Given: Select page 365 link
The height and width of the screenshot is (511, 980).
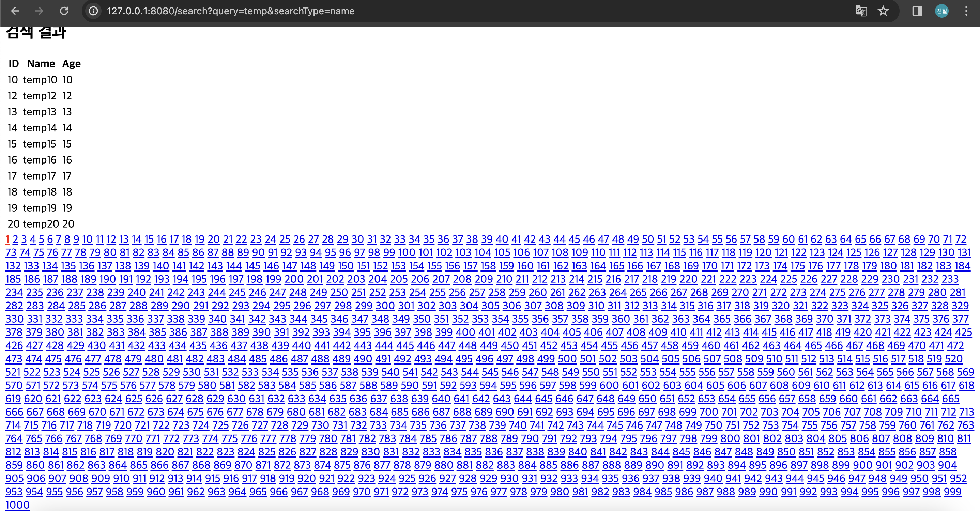Looking at the screenshot, I should 722,320.
